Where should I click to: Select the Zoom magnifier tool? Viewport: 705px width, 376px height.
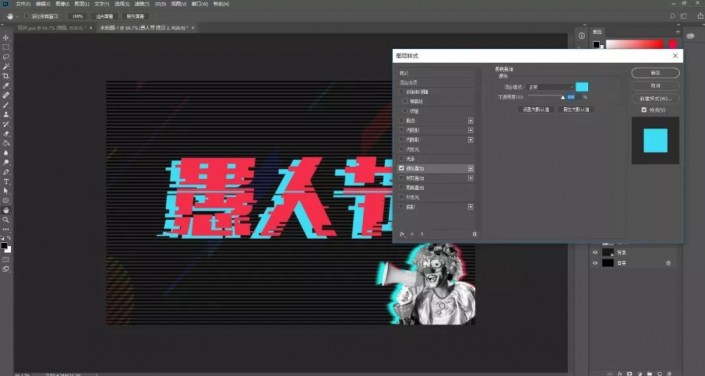pyautogui.click(x=6, y=219)
